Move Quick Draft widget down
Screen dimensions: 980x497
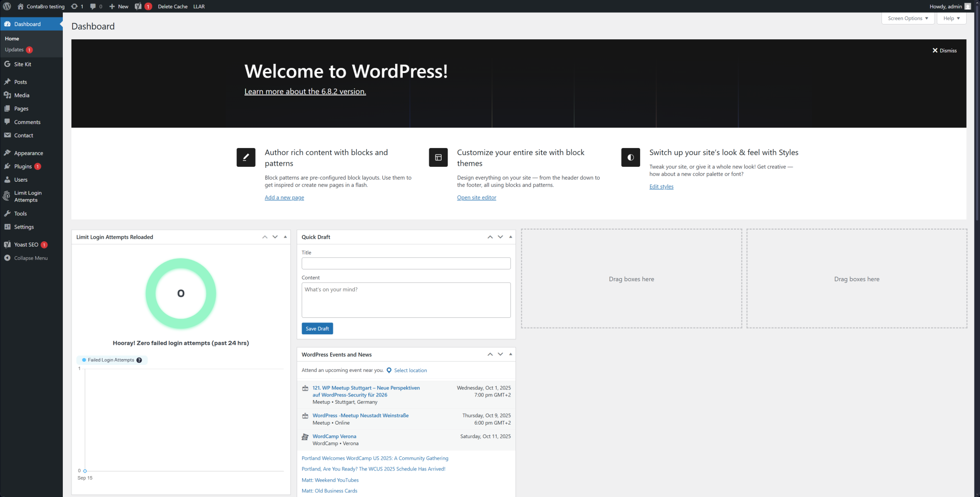[x=500, y=237]
